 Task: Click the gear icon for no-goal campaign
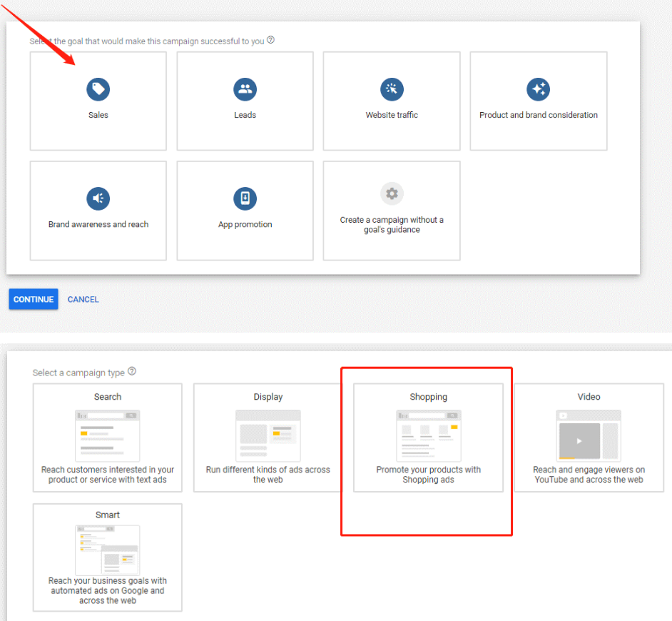pos(392,193)
